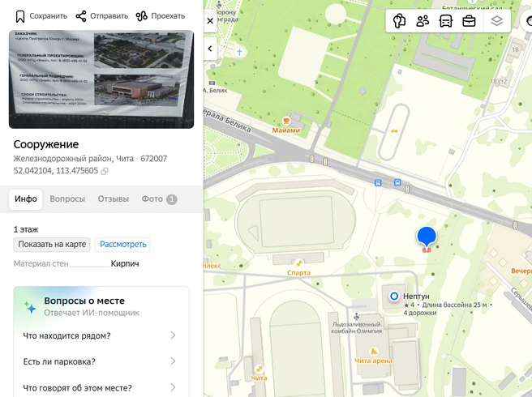The image size is (532, 397).
Task: Select the Нептун pool marker on map
Action: click(x=394, y=297)
